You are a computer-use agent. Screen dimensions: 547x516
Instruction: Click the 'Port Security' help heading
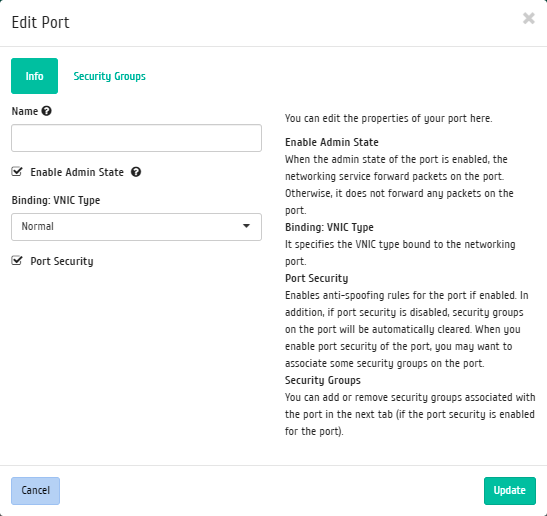coord(317,278)
